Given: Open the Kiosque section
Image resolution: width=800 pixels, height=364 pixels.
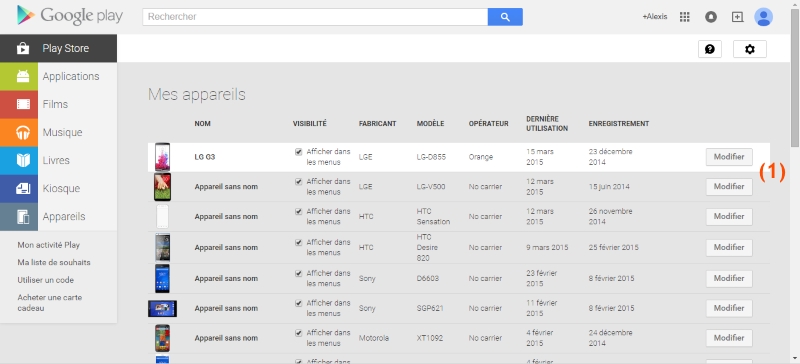Looking at the screenshot, I should [x=59, y=188].
